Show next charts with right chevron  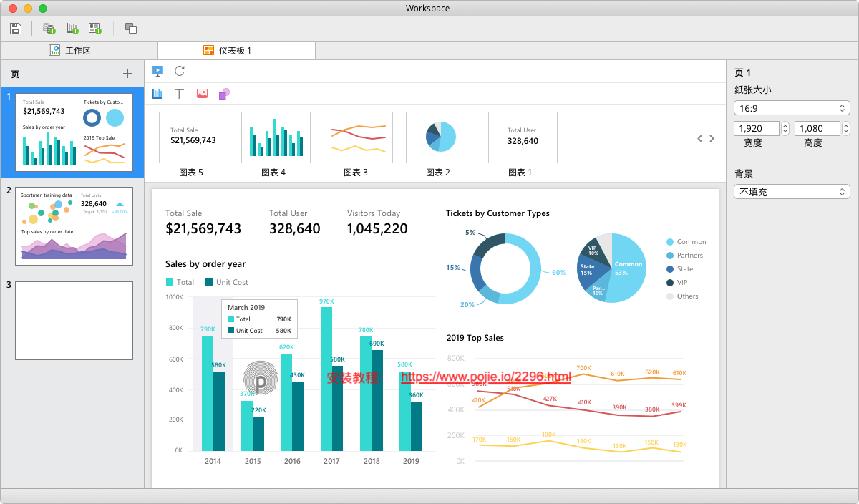pos(712,139)
